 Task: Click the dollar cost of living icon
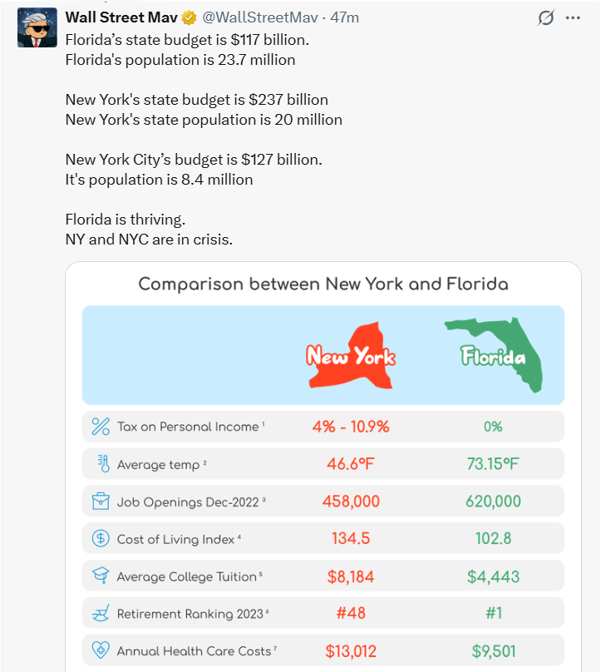click(x=101, y=539)
